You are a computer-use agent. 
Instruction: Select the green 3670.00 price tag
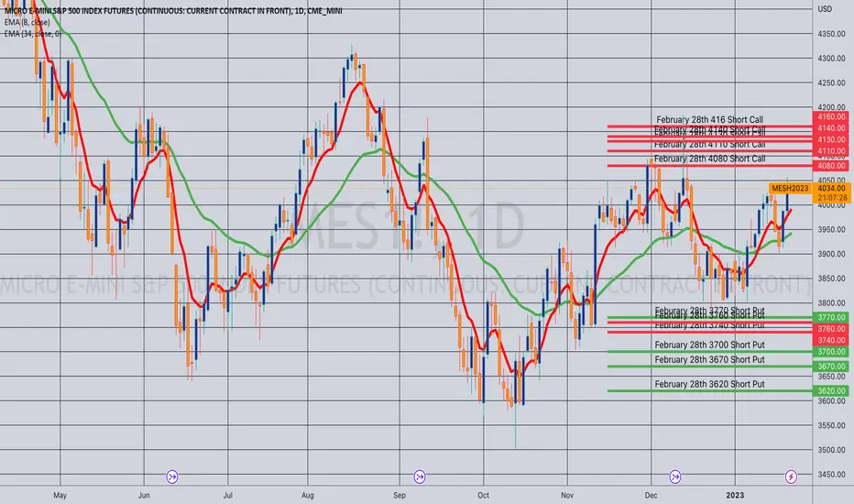tap(831, 367)
